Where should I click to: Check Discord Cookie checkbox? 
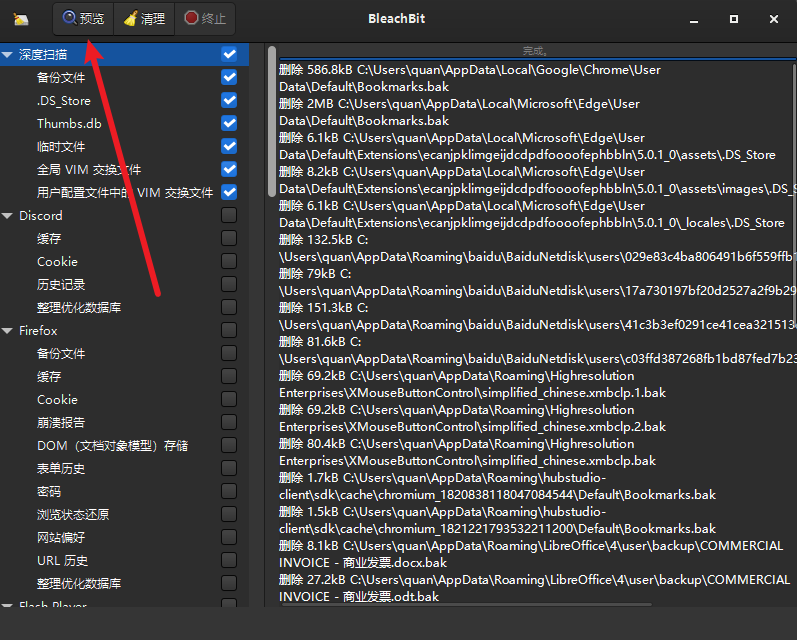point(229,261)
